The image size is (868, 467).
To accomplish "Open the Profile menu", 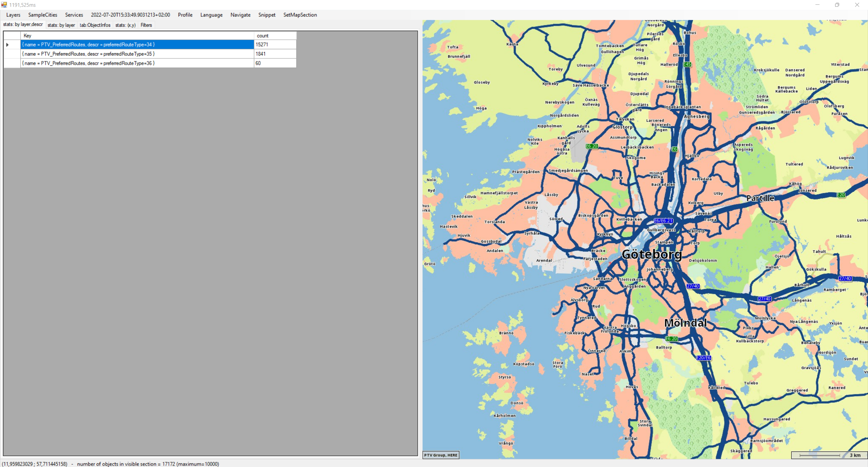I will 185,15.
